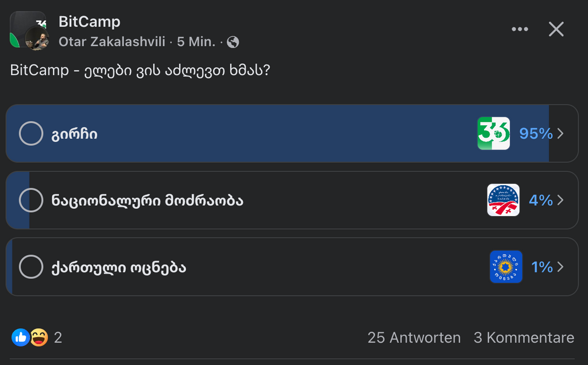Expand voter details for the 1% option

560,267
